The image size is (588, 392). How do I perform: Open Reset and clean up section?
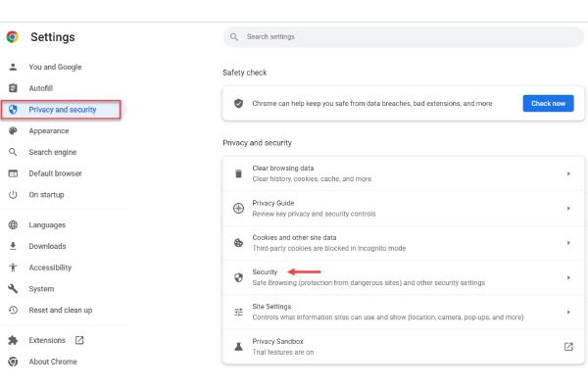click(61, 311)
